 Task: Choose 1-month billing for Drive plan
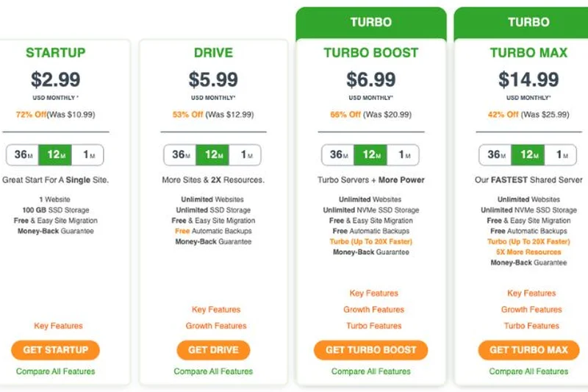245,155
